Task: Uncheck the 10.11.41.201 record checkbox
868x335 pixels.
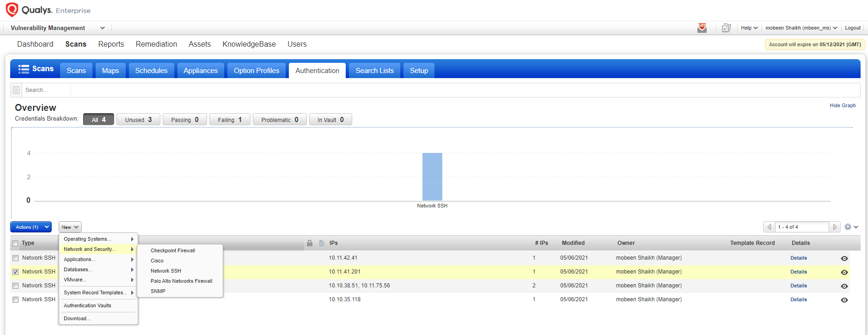Action: 16,272
